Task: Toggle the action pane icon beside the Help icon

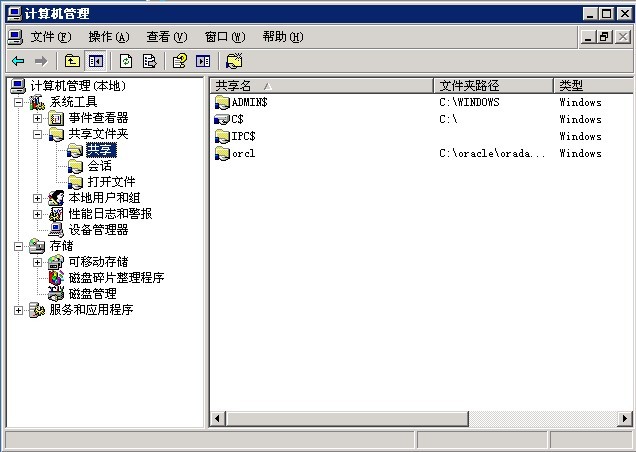Action: (x=203, y=61)
